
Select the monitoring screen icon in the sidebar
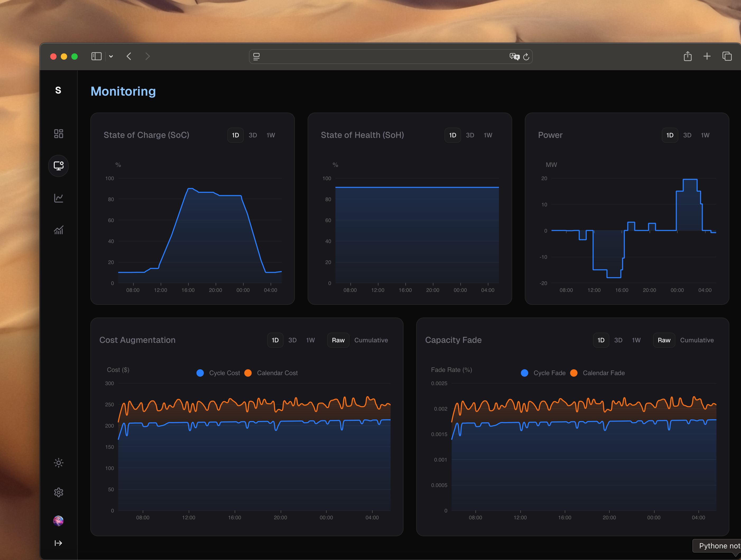click(58, 165)
